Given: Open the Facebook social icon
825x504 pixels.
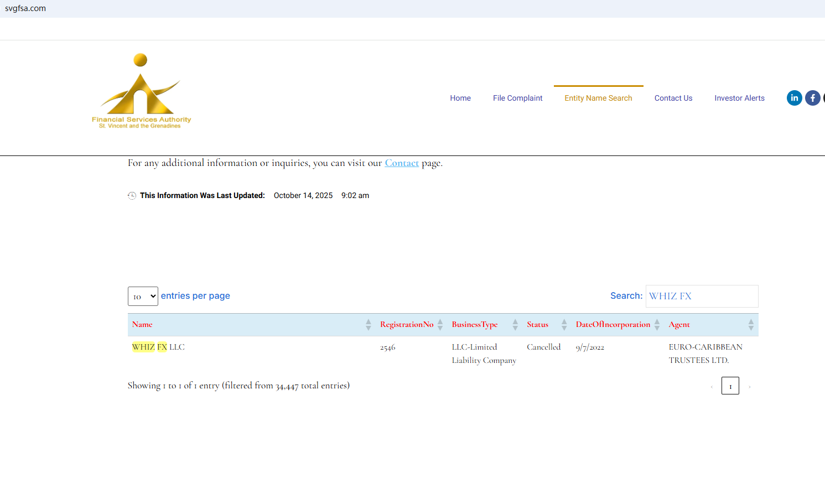Looking at the screenshot, I should pyautogui.click(x=812, y=98).
